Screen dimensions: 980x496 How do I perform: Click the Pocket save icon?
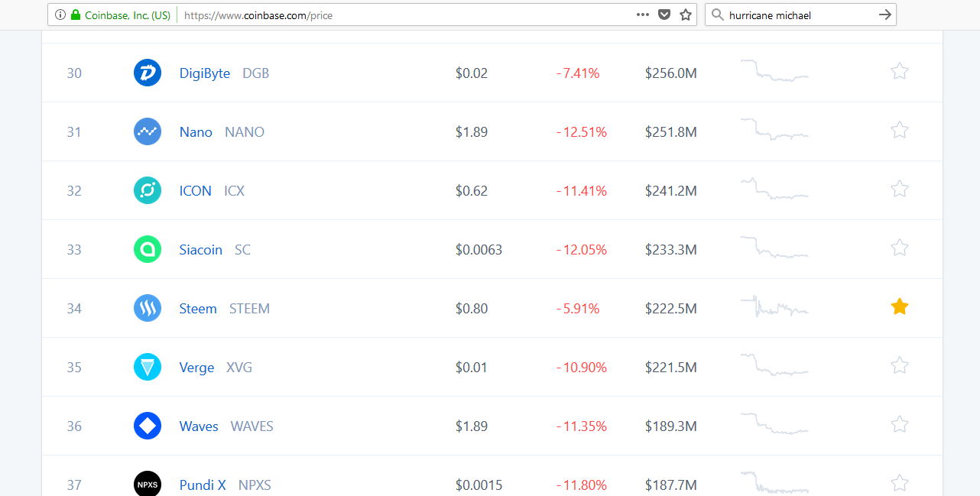[x=664, y=15]
